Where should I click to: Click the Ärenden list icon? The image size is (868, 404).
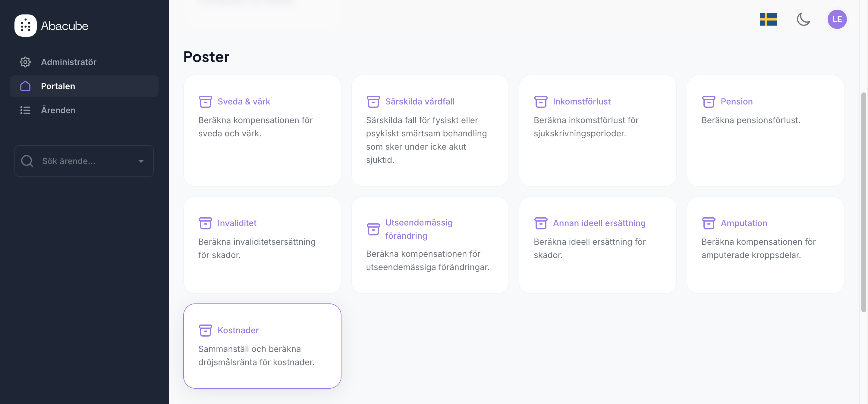tap(25, 110)
